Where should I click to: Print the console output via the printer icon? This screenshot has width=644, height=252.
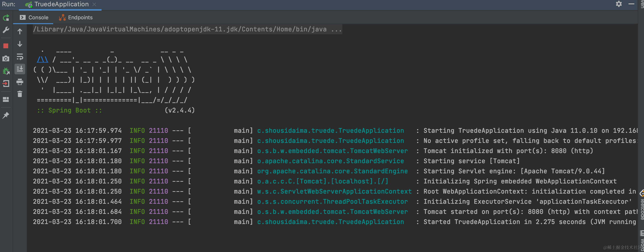20,82
